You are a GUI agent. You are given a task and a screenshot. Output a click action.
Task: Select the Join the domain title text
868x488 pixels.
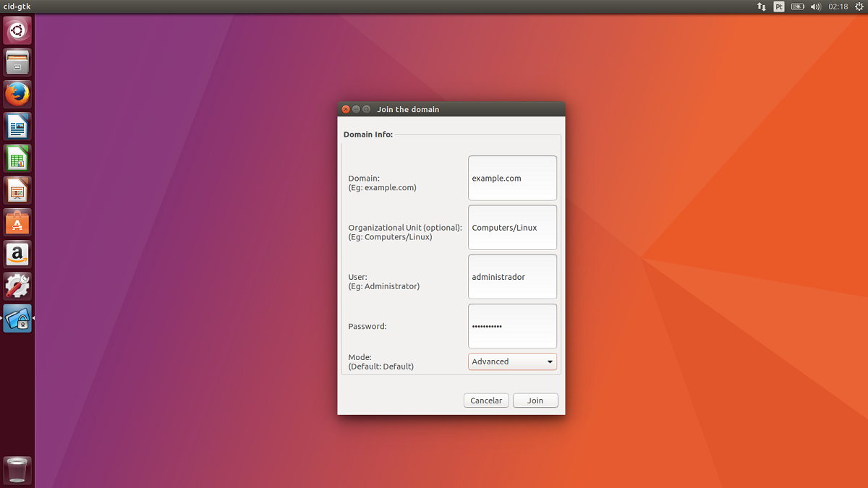(408, 110)
